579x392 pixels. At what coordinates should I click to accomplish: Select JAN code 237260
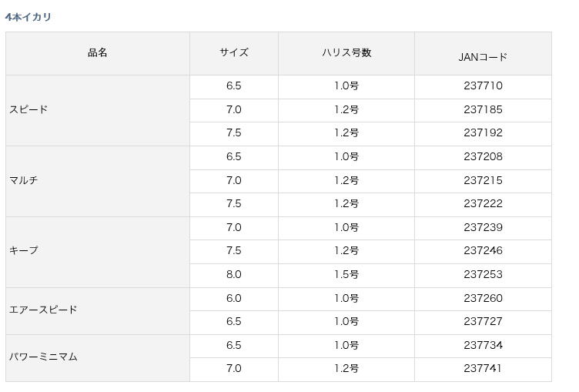483,299
